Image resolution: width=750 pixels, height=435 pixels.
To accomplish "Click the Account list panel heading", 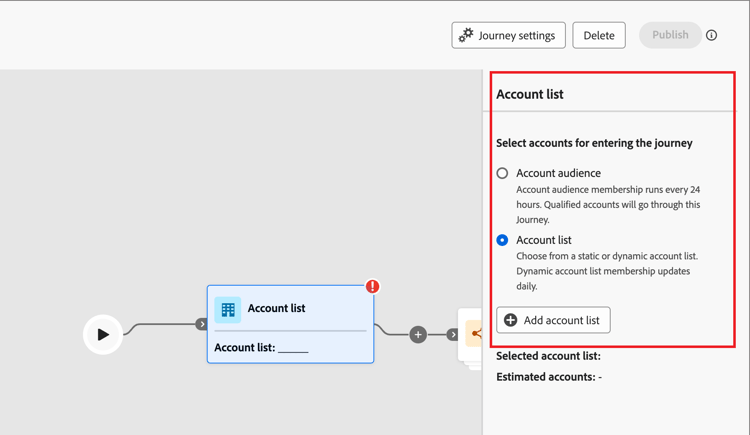I will [530, 94].
